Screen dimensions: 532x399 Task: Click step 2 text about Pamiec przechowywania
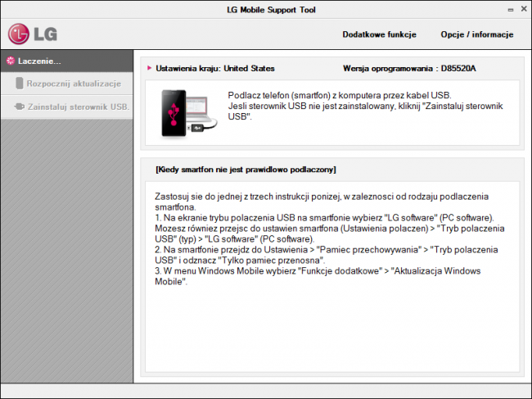[x=327, y=255]
